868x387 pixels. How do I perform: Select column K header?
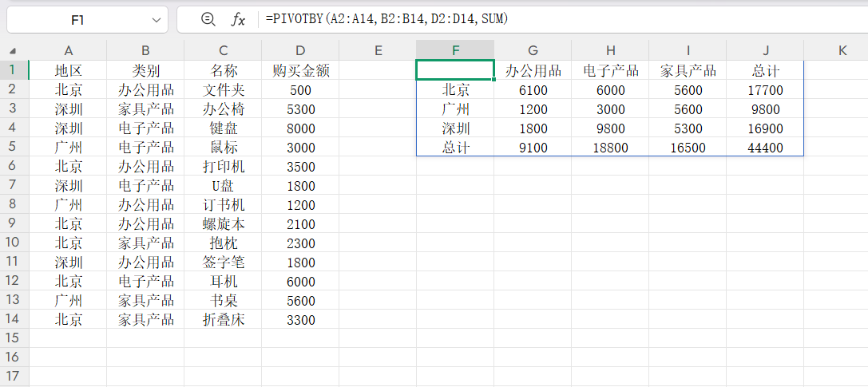(842, 50)
